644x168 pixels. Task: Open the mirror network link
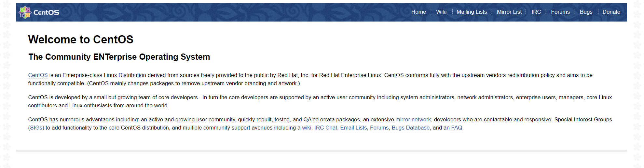tap(413, 119)
